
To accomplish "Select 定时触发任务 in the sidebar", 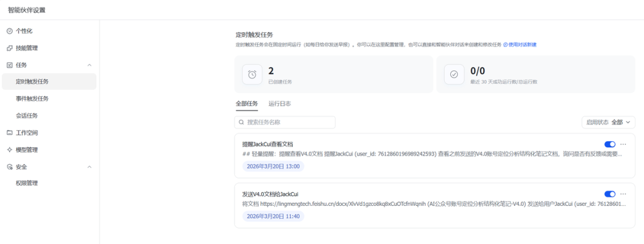I will (x=49, y=82).
